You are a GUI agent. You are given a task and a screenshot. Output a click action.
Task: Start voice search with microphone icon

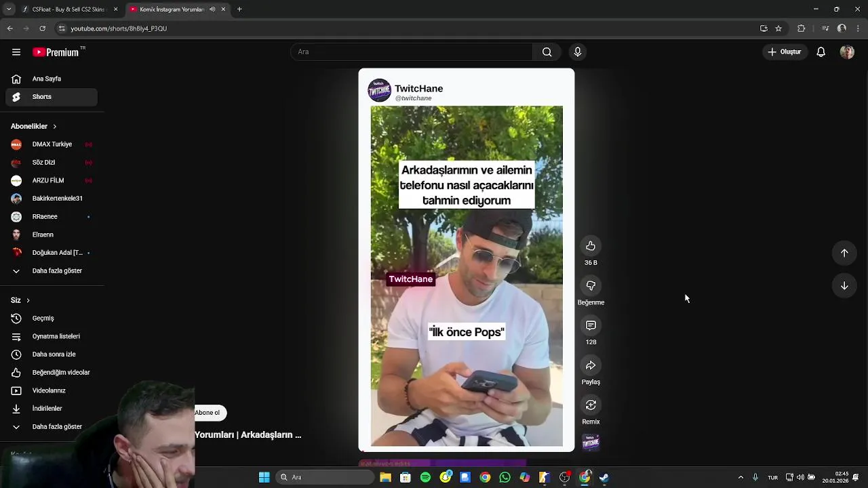[x=578, y=52]
